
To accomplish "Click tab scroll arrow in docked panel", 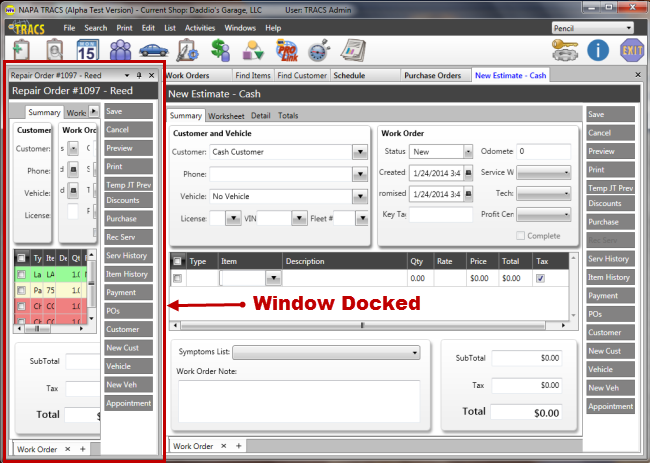I will pyautogui.click(x=94, y=111).
